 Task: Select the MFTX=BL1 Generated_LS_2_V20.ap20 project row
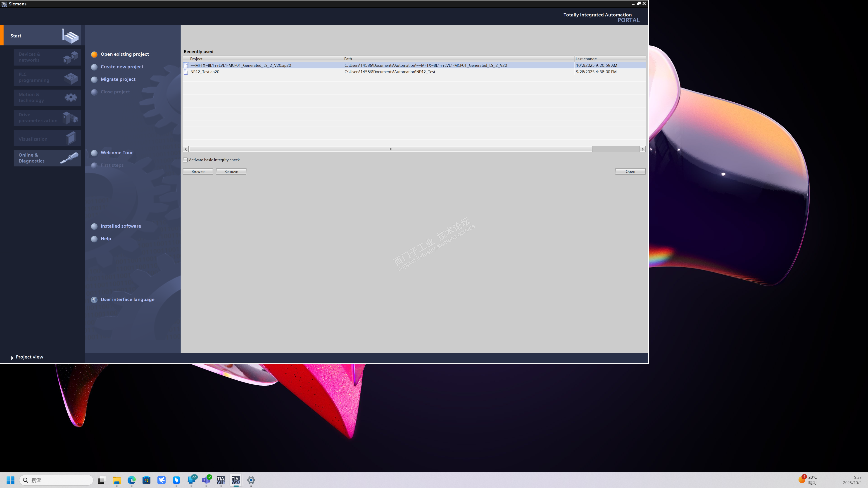(x=241, y=65)
